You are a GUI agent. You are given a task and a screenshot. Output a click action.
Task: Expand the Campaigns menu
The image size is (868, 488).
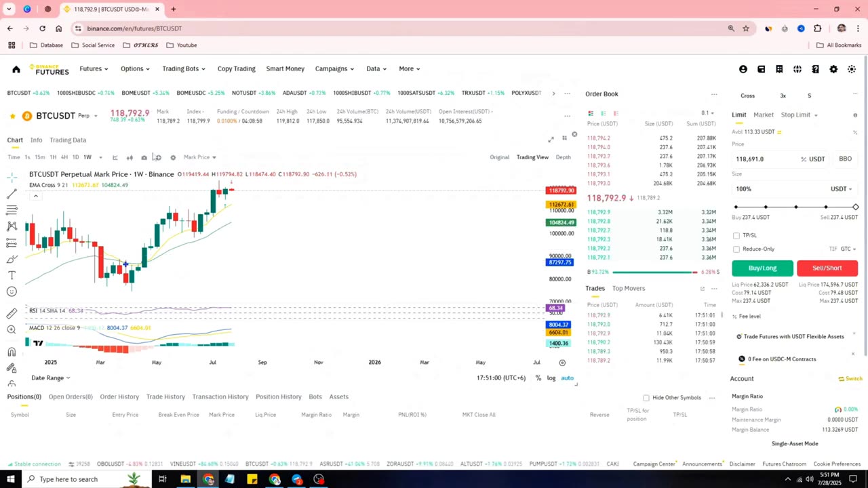(334, 68)
